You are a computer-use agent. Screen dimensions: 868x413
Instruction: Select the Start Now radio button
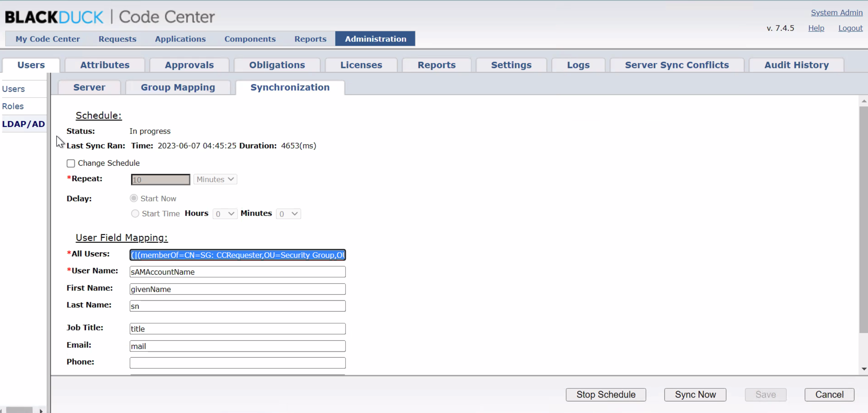pos(134,198)
